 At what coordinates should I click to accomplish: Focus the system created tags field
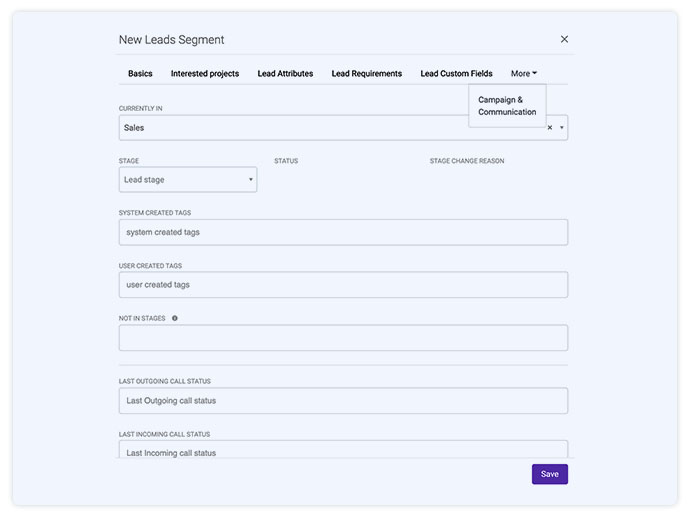tap(343, 232)
